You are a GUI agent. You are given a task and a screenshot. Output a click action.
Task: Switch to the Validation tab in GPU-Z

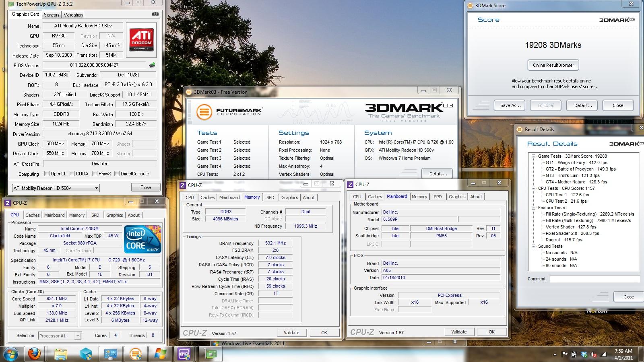pyautogui.click(x=73, y=15)
